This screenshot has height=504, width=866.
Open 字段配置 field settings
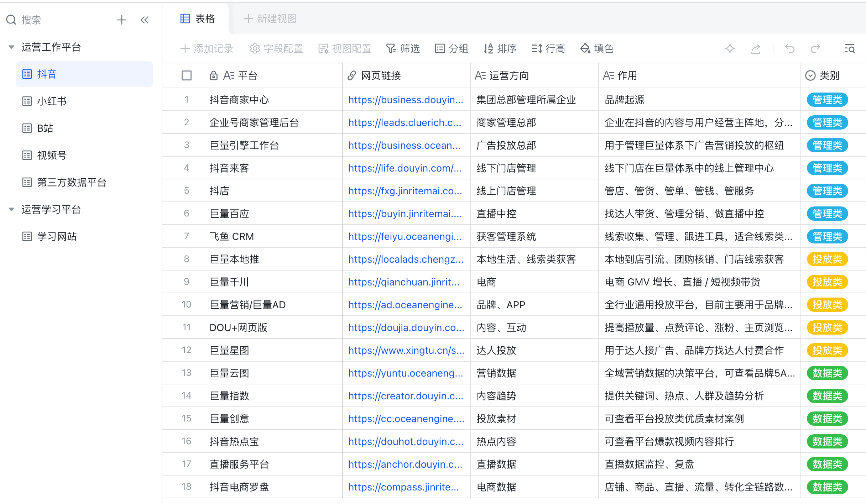(x=276, y=48)
